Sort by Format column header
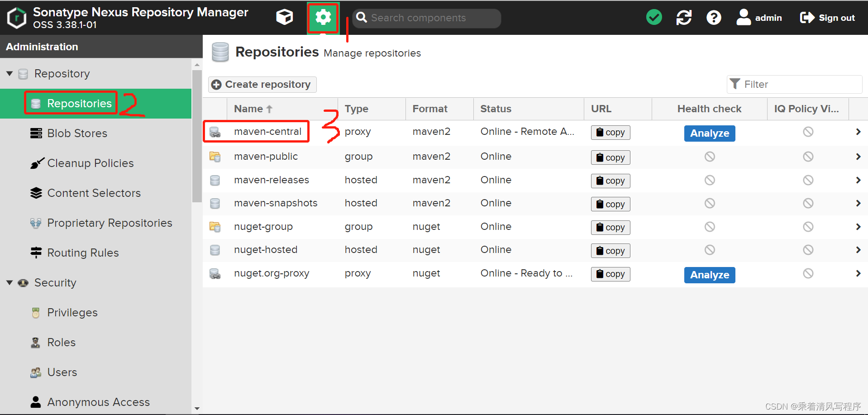868x415 pixels. 439,109
